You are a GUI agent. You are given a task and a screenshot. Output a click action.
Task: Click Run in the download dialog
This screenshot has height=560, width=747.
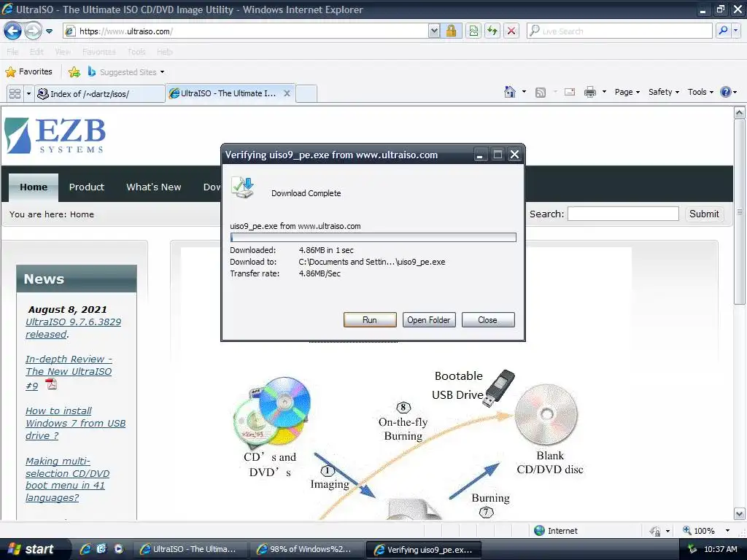click(x=370, y=320)
